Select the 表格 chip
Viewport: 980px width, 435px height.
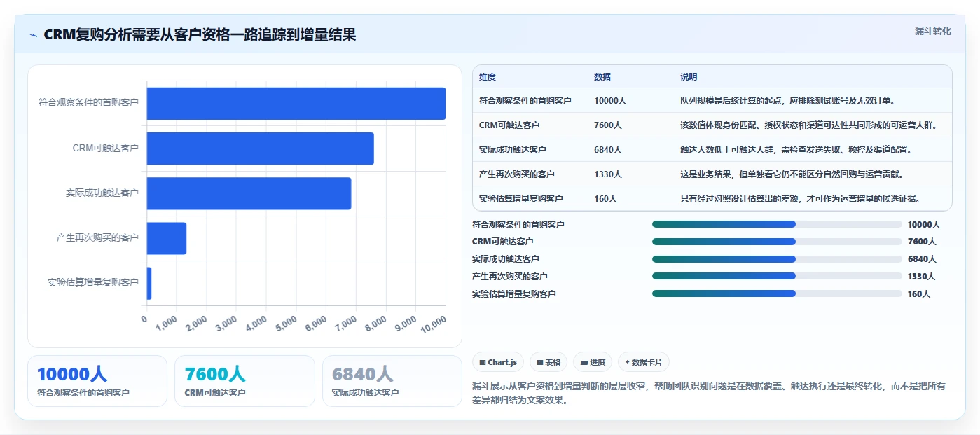tap(548, 362)
